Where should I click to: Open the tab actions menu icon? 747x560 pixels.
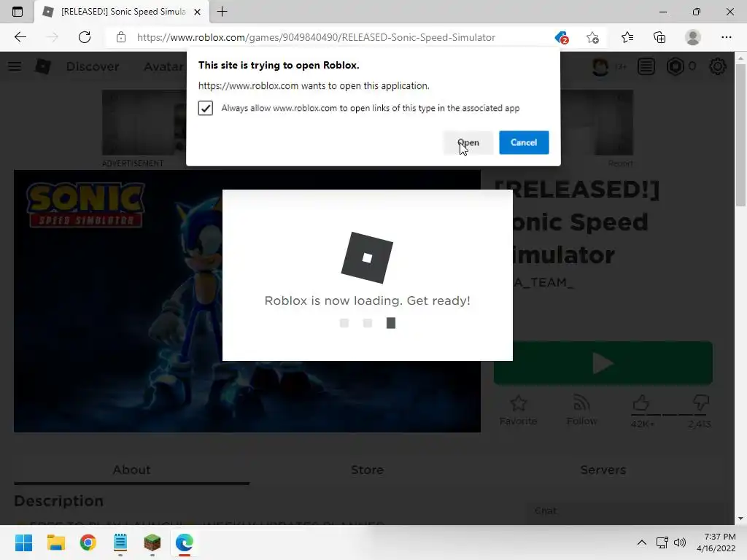coord(18,12)
